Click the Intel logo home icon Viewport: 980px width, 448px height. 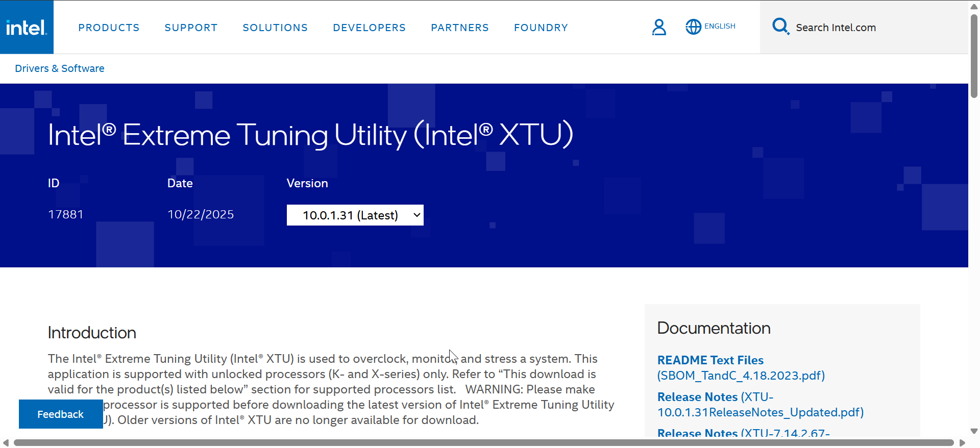[27, 27]
